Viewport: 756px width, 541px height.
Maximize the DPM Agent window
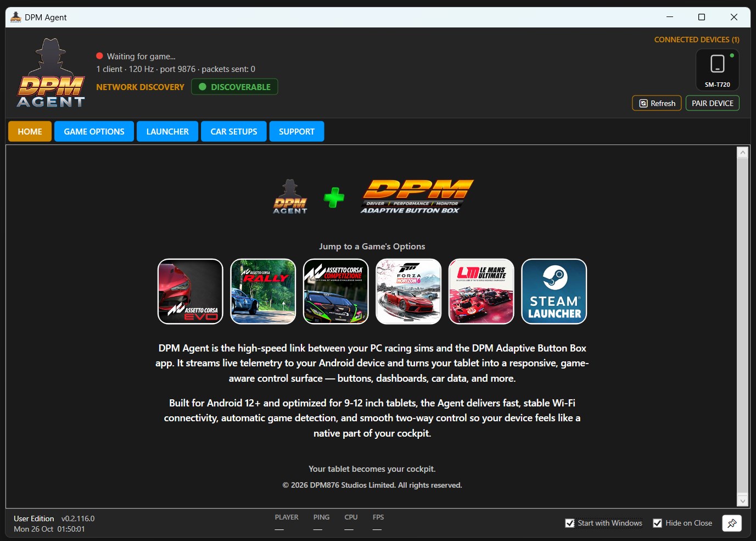click(702, 17)
